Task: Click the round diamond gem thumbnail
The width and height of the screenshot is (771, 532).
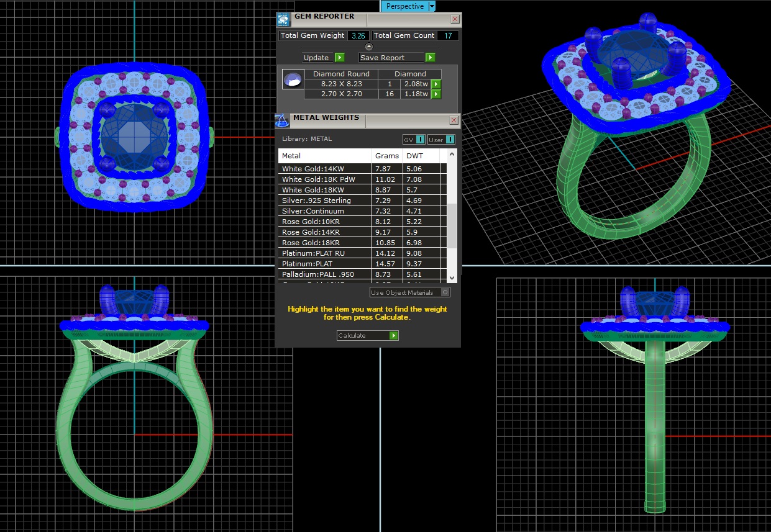Action: (x=293, y=79)
